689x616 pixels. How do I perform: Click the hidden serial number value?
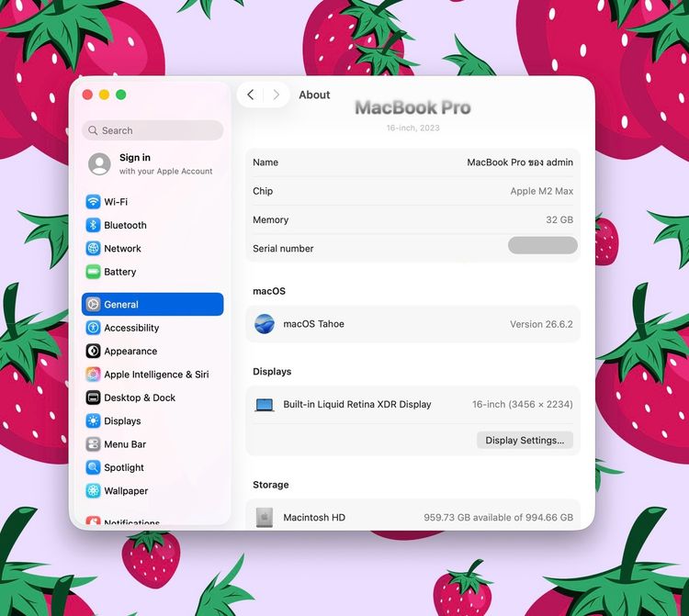(543, 245)
